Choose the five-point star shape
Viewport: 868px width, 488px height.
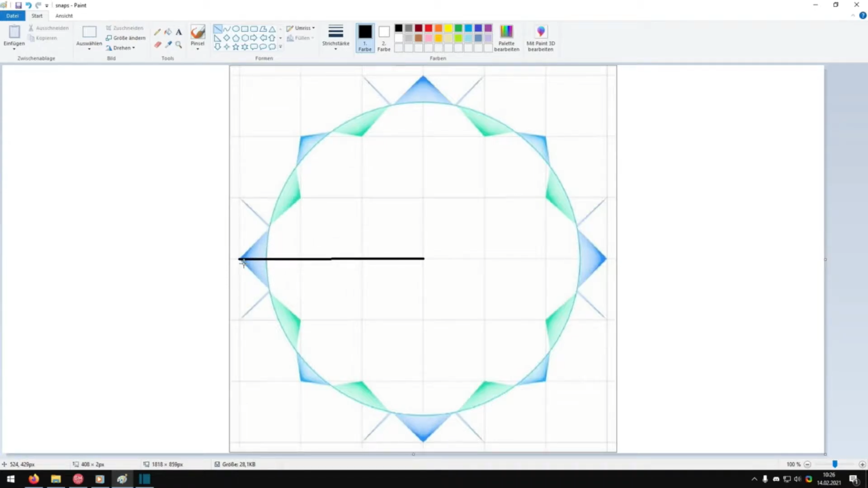click(x=236, y=47)
